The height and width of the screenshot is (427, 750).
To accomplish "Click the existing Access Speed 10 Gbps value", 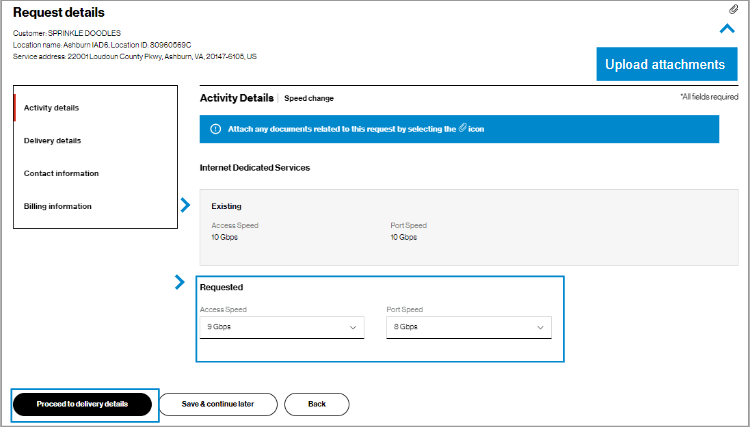I will click(223, 238).
